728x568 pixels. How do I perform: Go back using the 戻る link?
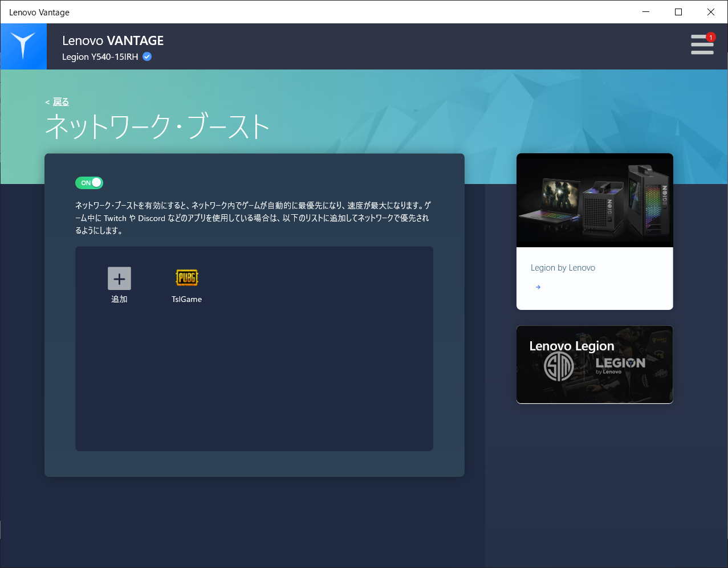[61, 102]
